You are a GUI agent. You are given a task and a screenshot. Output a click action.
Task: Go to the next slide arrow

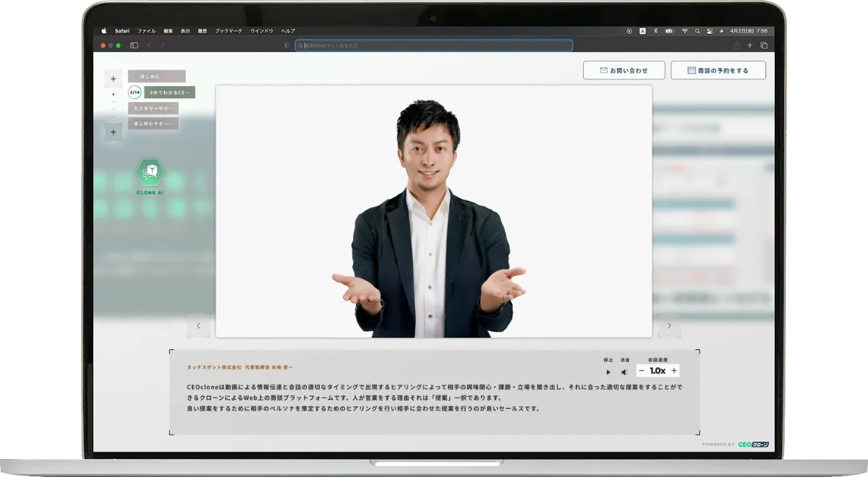click(669, 326)
